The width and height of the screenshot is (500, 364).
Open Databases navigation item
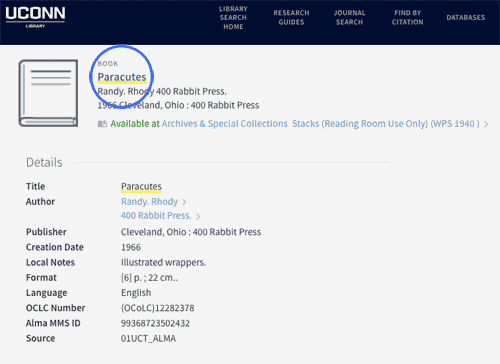pyautogui.click(x=466, y=17)
